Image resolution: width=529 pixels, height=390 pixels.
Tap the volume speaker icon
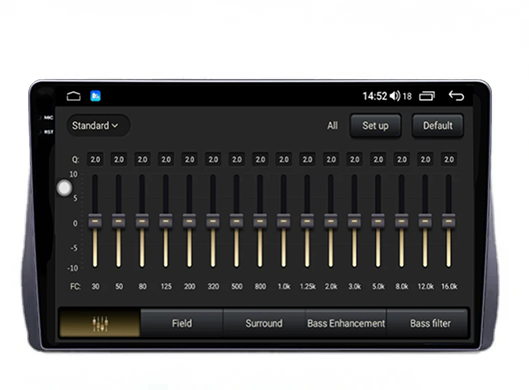pos(395,96)
